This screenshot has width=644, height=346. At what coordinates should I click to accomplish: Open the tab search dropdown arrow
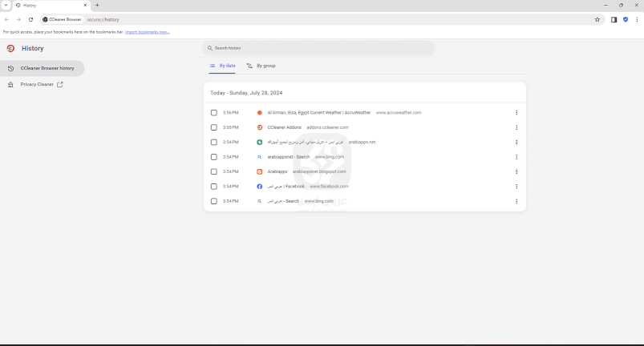[6, 6]
